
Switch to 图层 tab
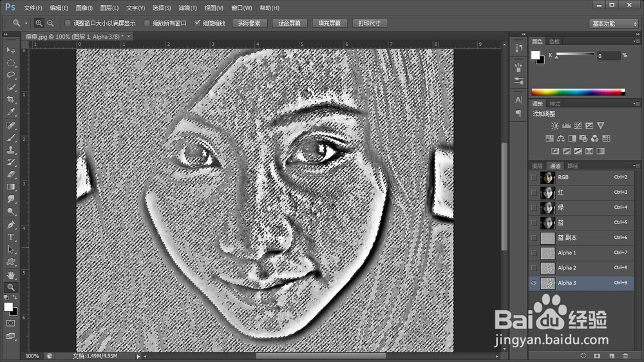coord(537,166)
